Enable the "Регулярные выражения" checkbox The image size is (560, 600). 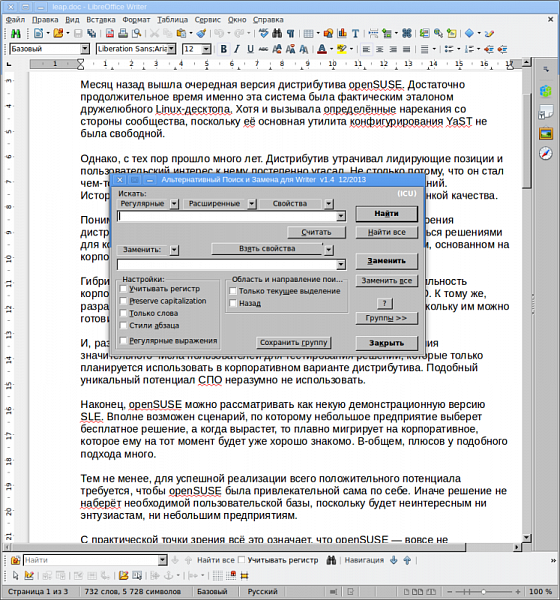(x=123, y=341)
